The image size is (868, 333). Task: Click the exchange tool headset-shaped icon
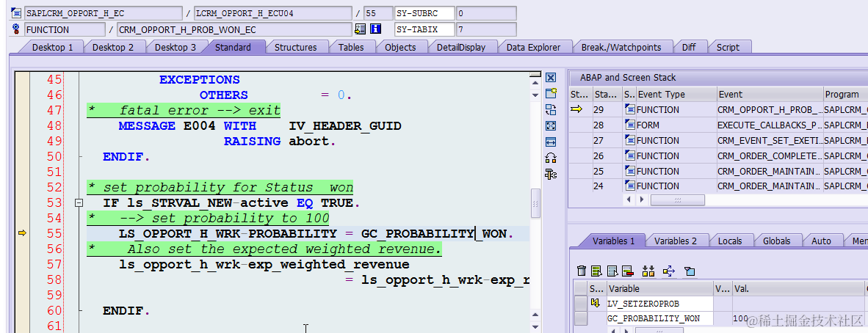click(x=550, y=158)
